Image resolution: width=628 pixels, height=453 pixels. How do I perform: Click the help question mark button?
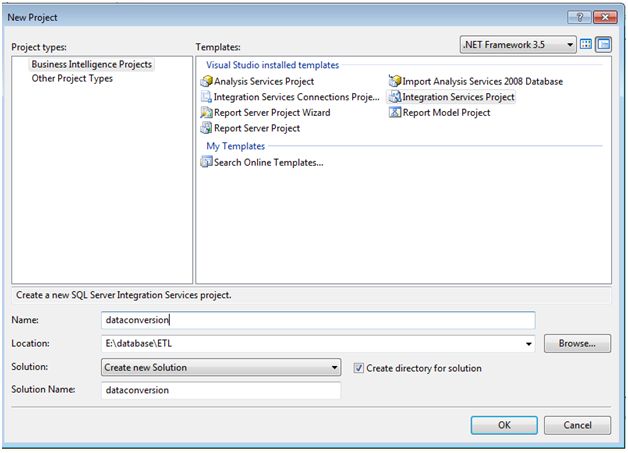(579, 17)
